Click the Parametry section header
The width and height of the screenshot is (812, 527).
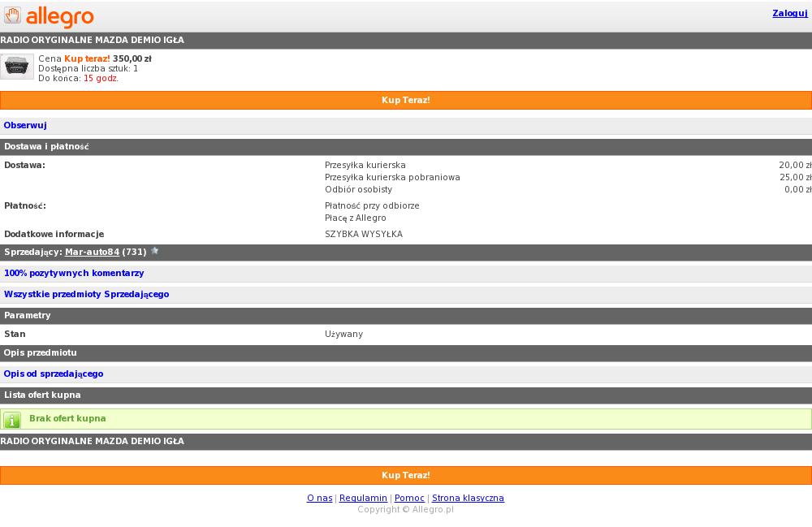coord(406,315)
